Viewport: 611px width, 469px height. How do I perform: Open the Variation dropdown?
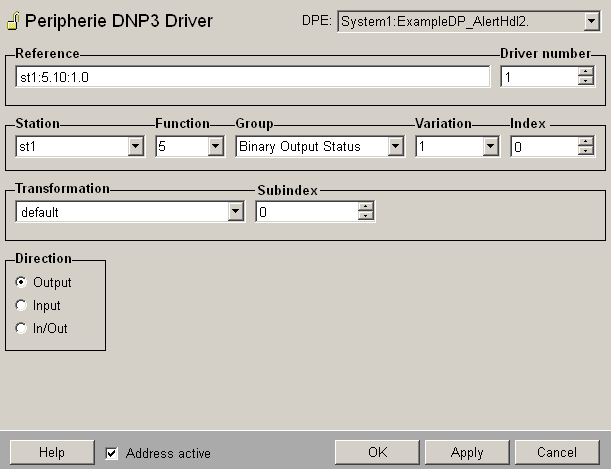point(490,147)
